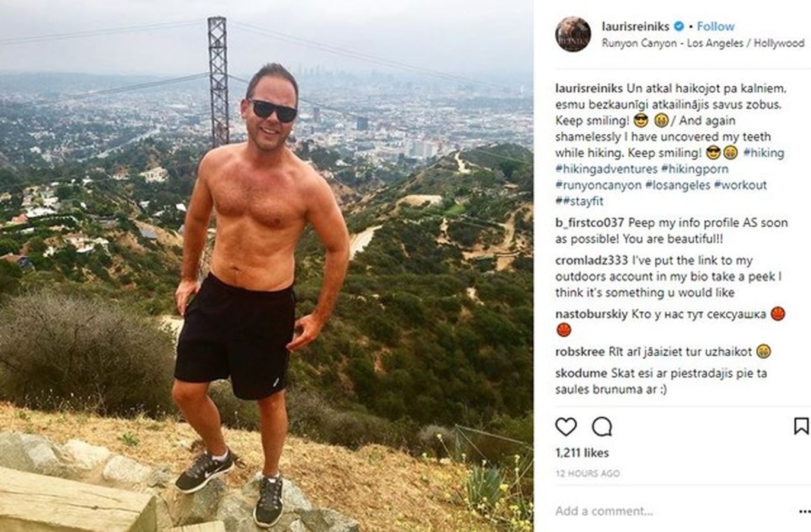Save the post with the bookmark icon

[x=801, y=426]
